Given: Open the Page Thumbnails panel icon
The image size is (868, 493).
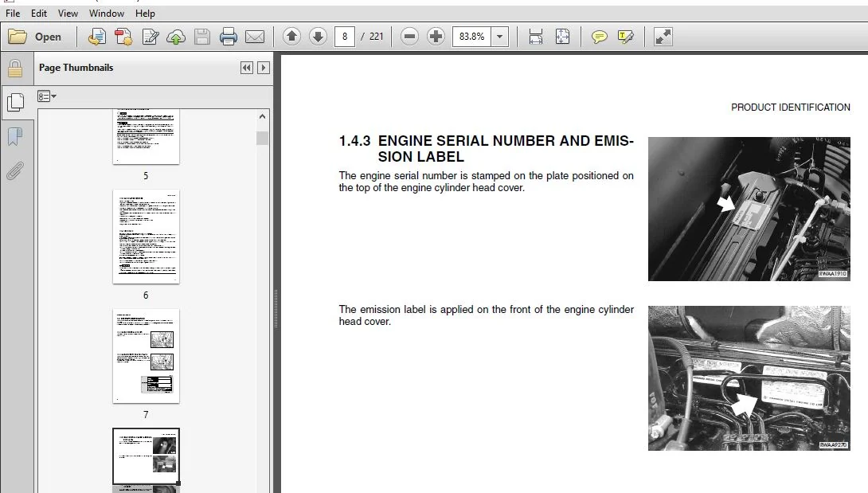Looking at the screenshot, I should coord(15,102).
